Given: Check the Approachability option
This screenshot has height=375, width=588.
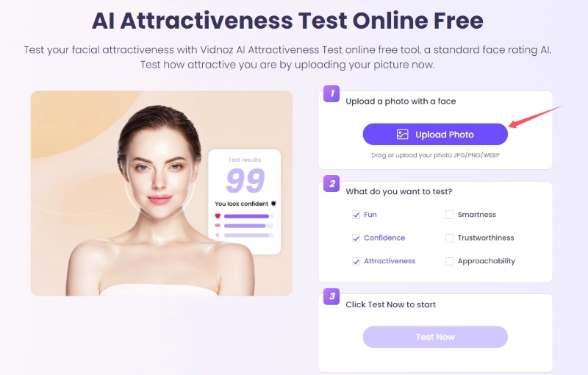Looking at the screenshot, I should (x=449, y=261).
